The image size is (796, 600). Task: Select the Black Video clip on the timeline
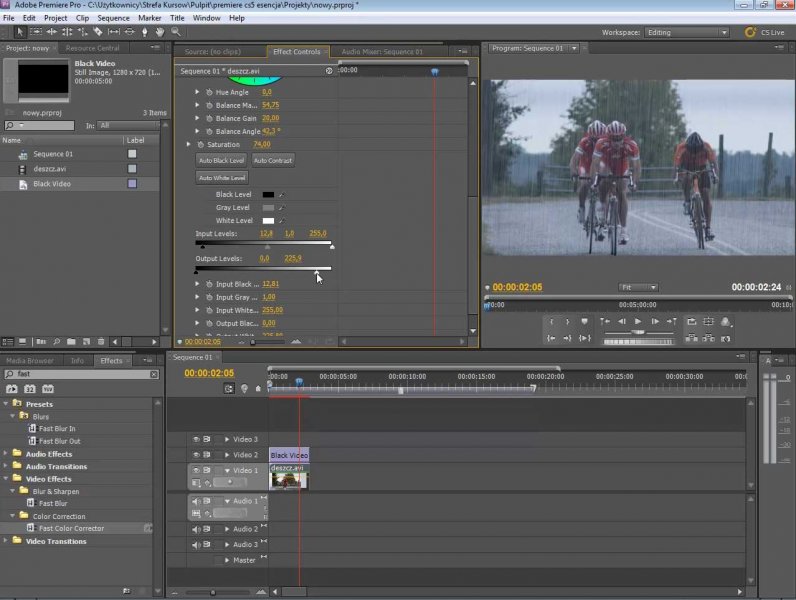click(289, 455)
